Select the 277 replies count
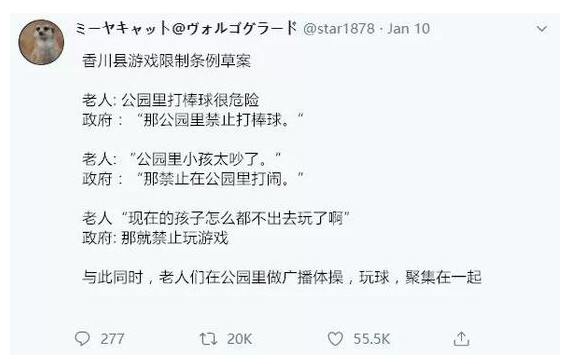 (112, 339)
